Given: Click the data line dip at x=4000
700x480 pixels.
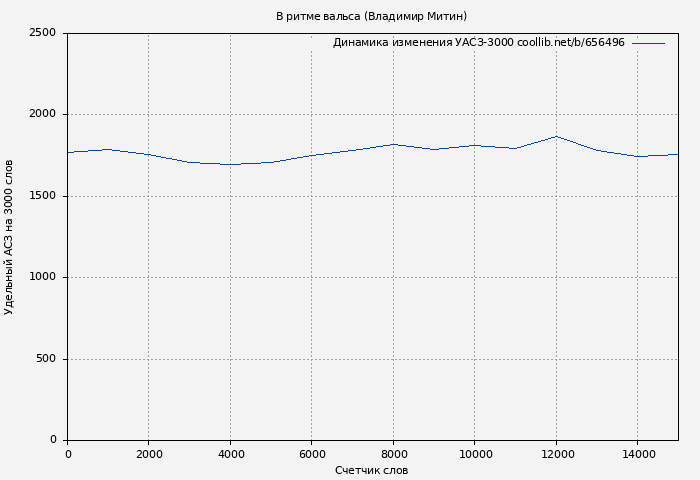Looking at the screenshot, I should pyautogui.click(x=230, y=164).
